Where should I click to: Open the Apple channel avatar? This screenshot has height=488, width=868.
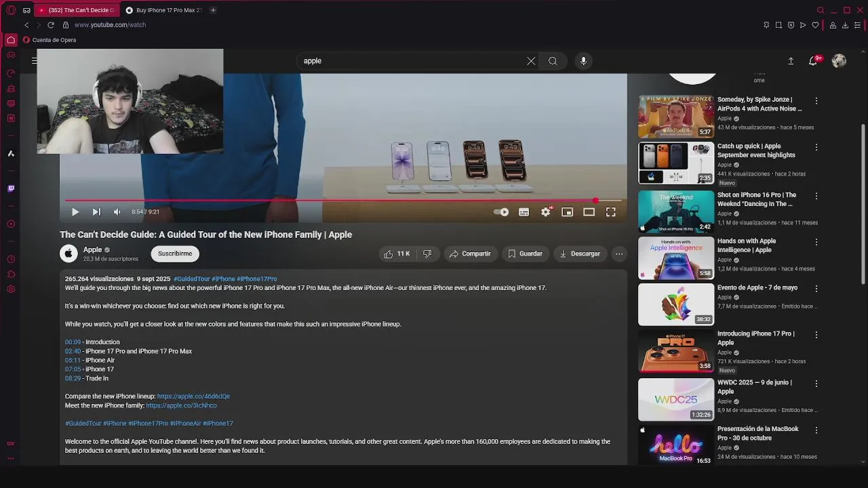click(x=68, y=253)
